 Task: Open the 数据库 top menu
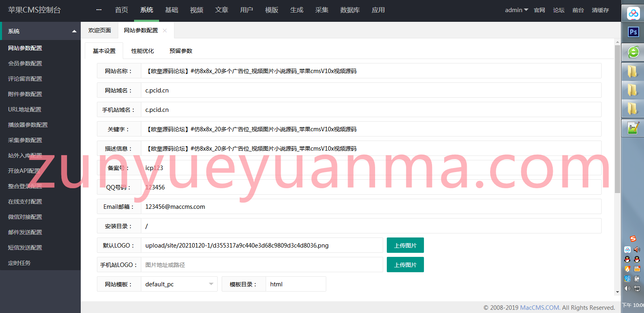[350, 10]
